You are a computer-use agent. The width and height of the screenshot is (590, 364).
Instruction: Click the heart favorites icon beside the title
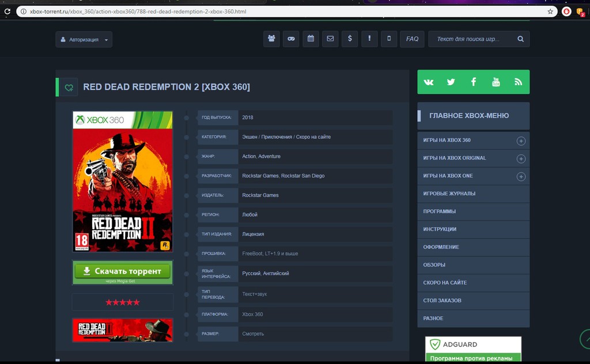[69, 87]
